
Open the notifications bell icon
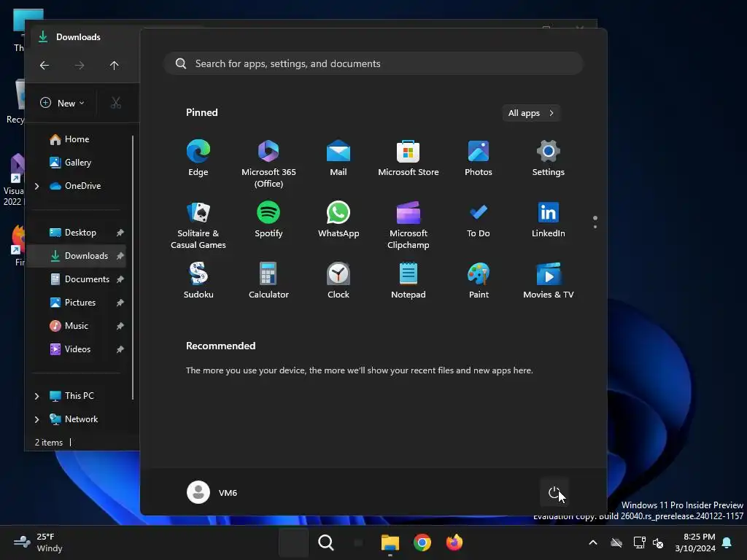pos(727,542)
